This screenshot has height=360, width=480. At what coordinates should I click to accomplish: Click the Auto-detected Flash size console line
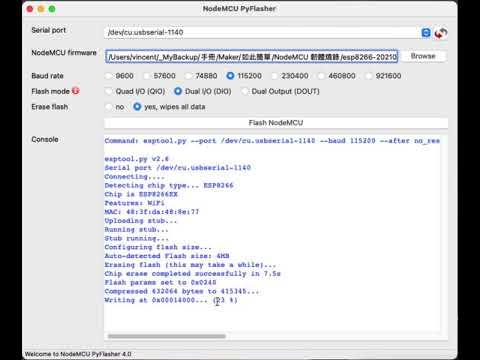(x=167, y=256)
